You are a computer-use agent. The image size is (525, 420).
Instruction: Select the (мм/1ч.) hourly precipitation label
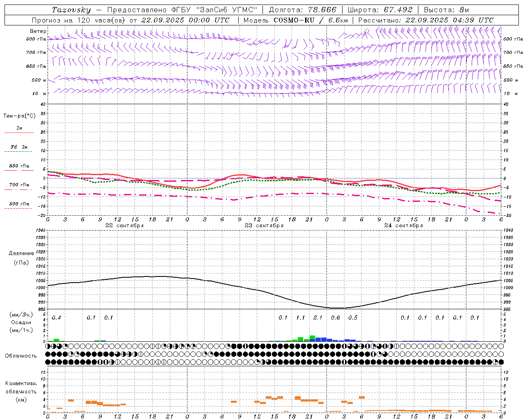[x=21, y=330]
